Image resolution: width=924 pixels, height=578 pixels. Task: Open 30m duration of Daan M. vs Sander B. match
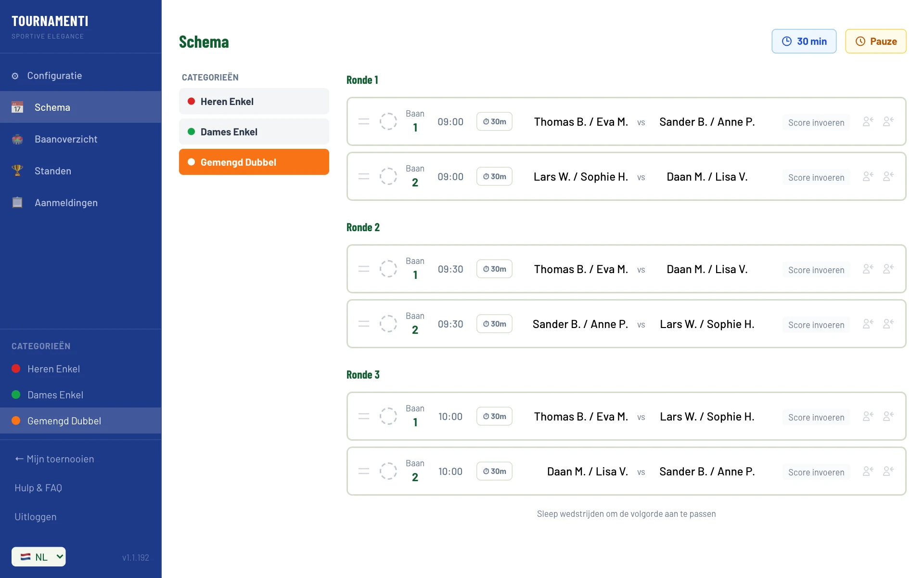[494, 471]
